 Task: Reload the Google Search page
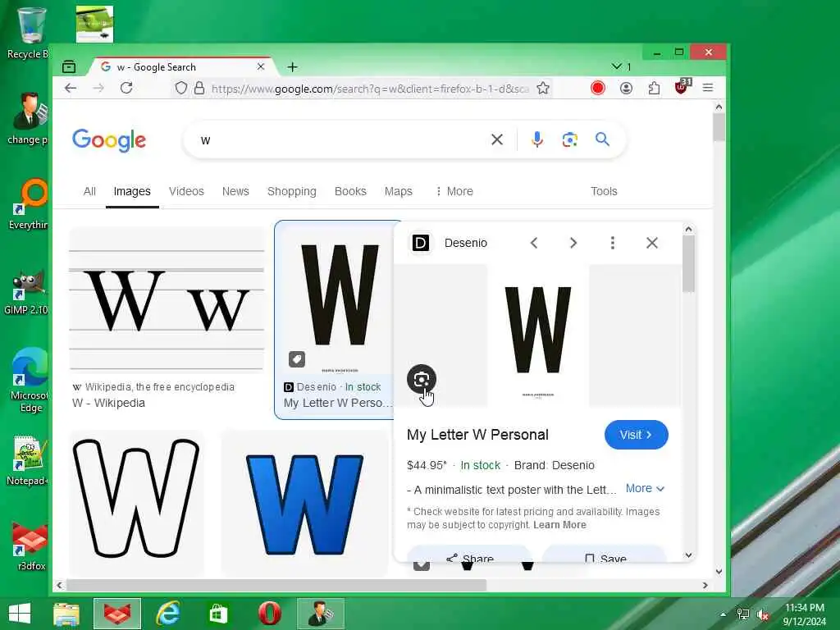[x=126, y=88]
